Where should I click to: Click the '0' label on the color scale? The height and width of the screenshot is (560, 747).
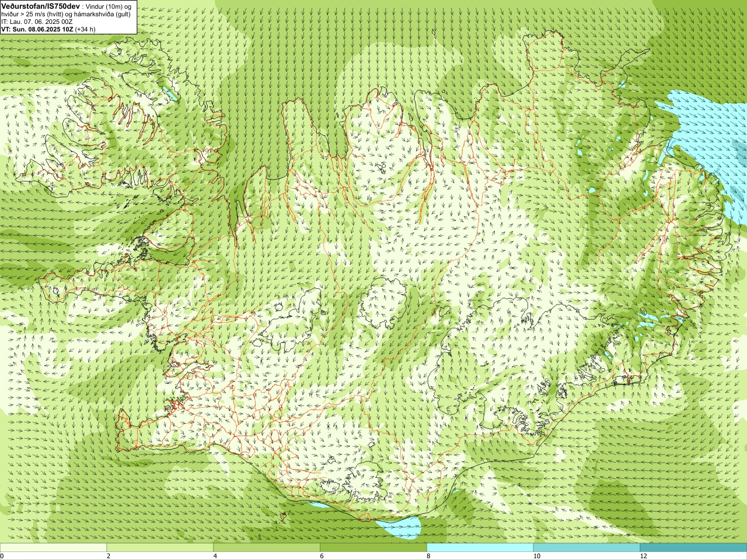point(2,556)
